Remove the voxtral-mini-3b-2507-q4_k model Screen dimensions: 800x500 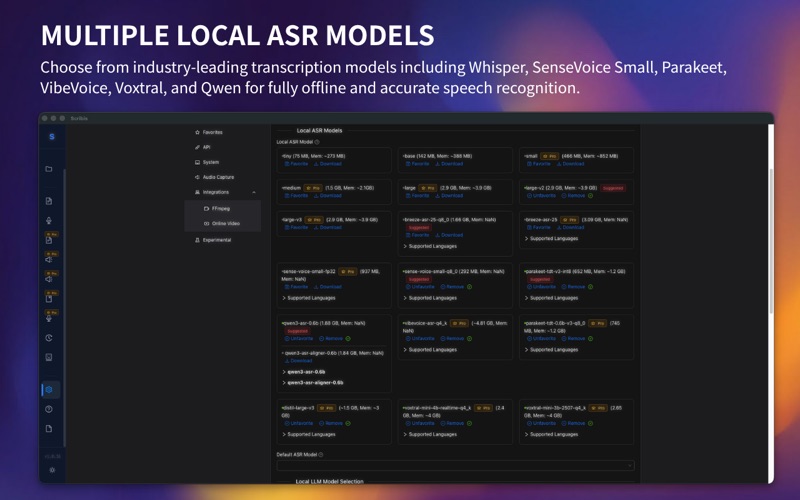tap(573, 423)
